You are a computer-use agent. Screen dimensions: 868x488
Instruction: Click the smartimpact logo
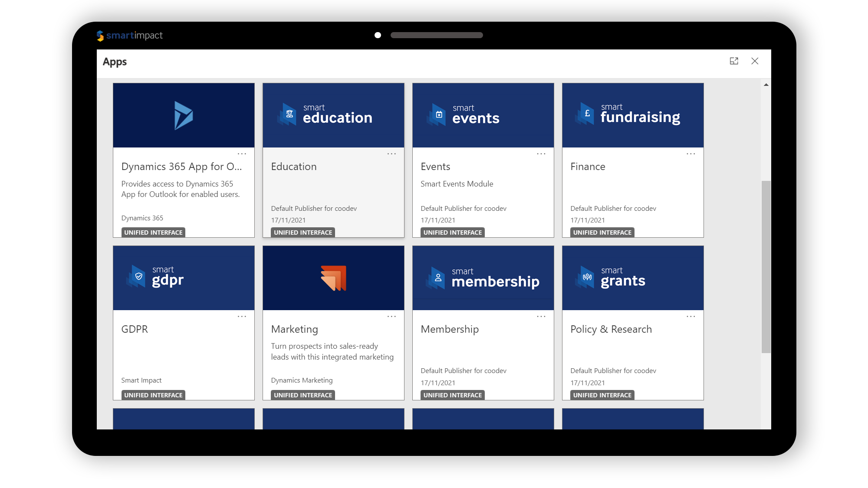click(130, 36)
